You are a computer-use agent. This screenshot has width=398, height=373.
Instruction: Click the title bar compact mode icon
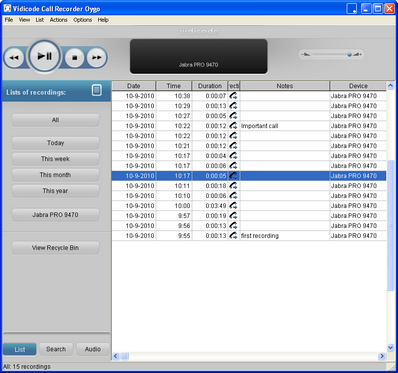click(352, 8)
